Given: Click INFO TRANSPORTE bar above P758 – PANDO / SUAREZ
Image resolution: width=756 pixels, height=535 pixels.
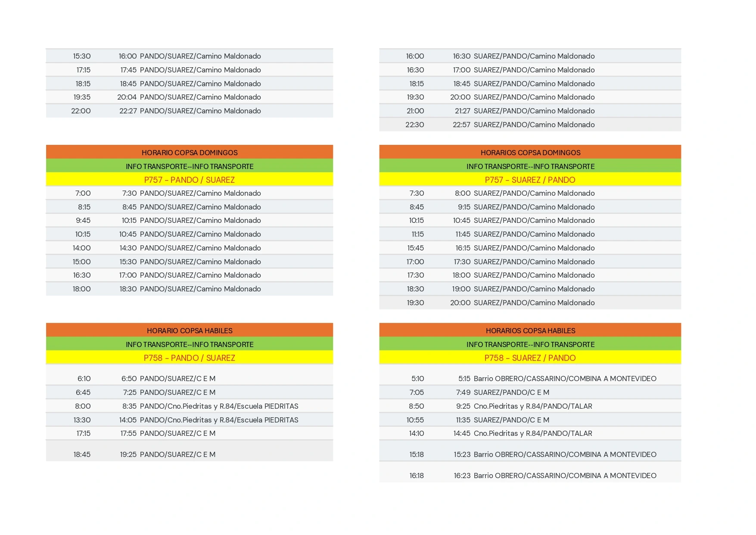Looking at the screenshot, I should 190,344.
